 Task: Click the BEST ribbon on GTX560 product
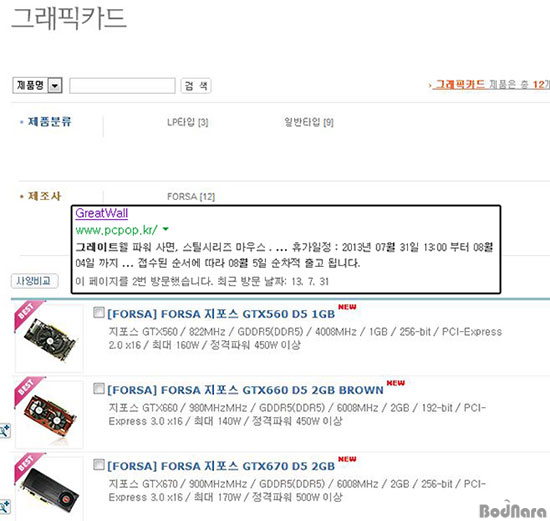(28, 315)
